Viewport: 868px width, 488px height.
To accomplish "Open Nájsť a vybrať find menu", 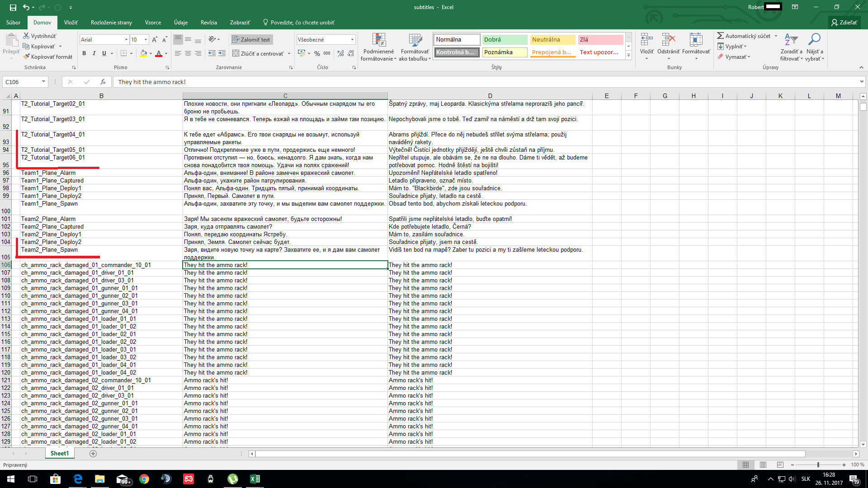I will tap(815, 47).
